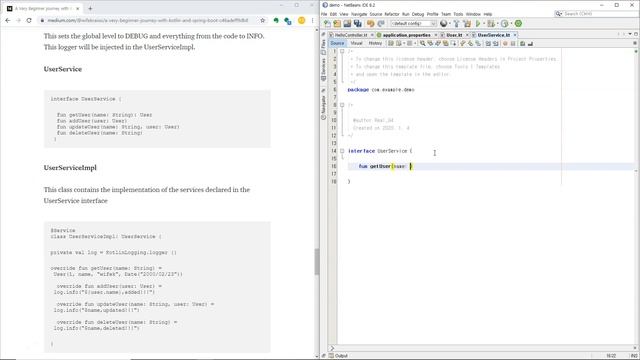Click the 'package com.example.demo' code line
The width and height of the screenshot is (640, 360).
[x=381, y=90]
